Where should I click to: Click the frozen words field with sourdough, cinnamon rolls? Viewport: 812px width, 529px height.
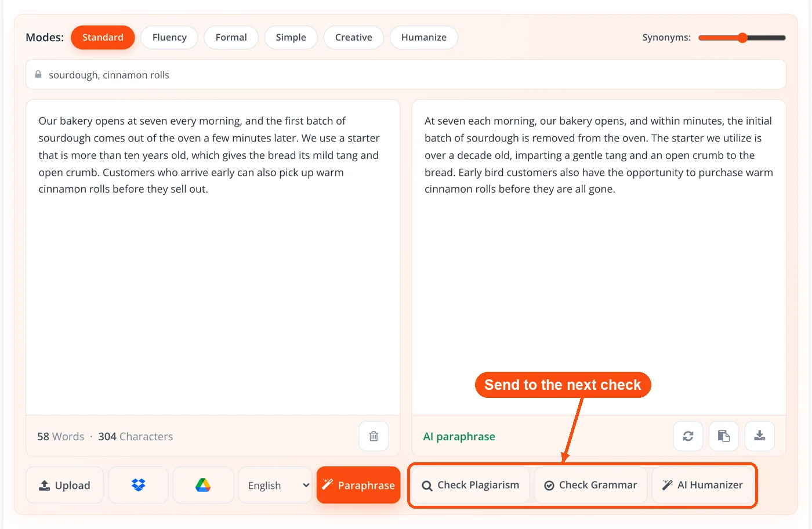coord(405,75)
